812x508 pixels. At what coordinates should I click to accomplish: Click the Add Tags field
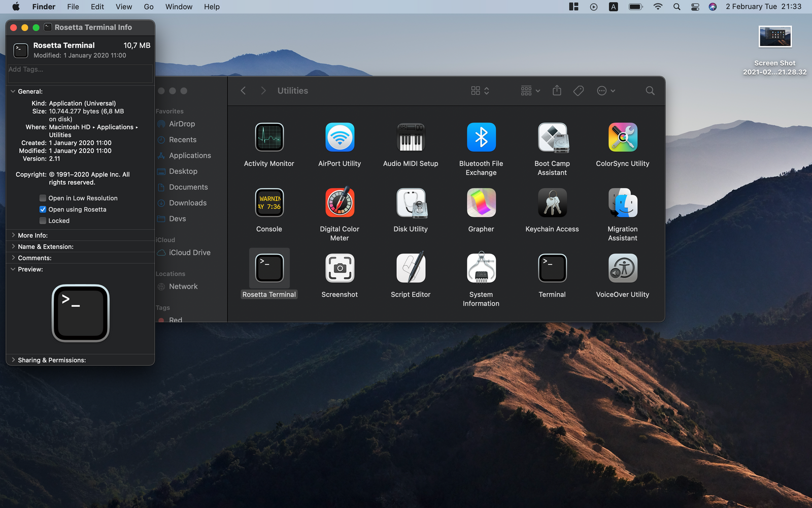point(80,73)
